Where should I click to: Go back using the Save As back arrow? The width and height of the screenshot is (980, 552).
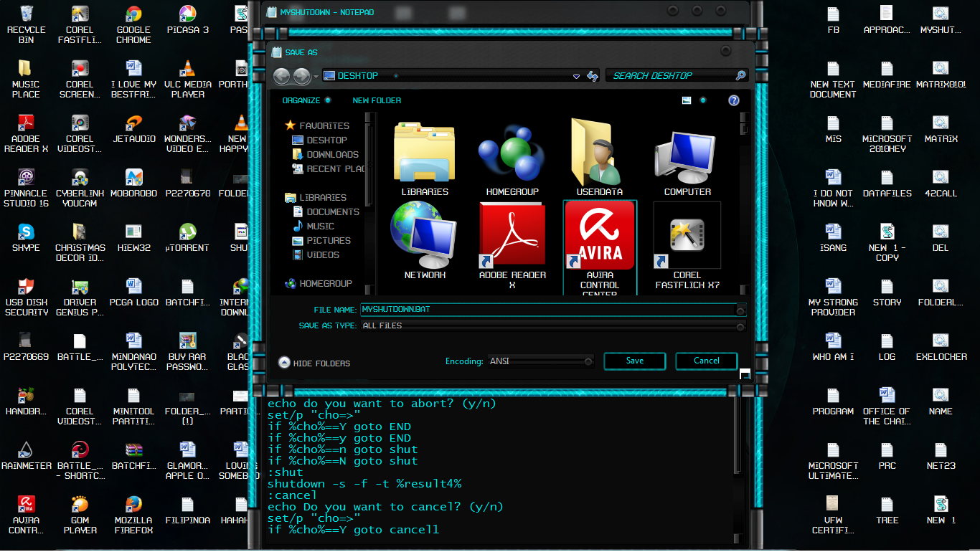pos(281,75)
